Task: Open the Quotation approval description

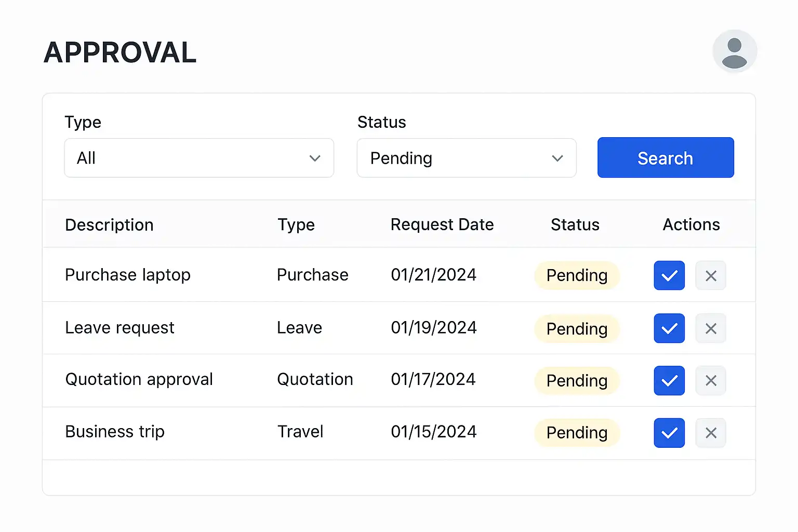Action: (139, 379)
